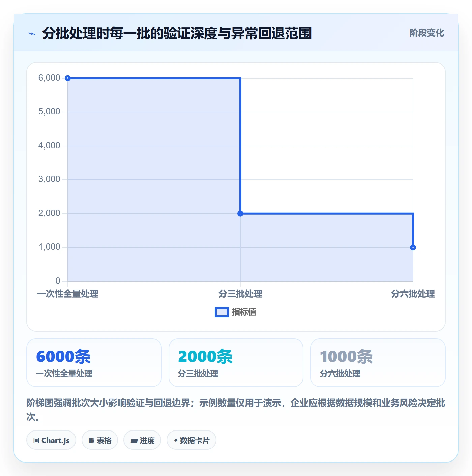Click the diamond icon in the 数据卡片 chip
472x476 pixels.
coord(176,440)
